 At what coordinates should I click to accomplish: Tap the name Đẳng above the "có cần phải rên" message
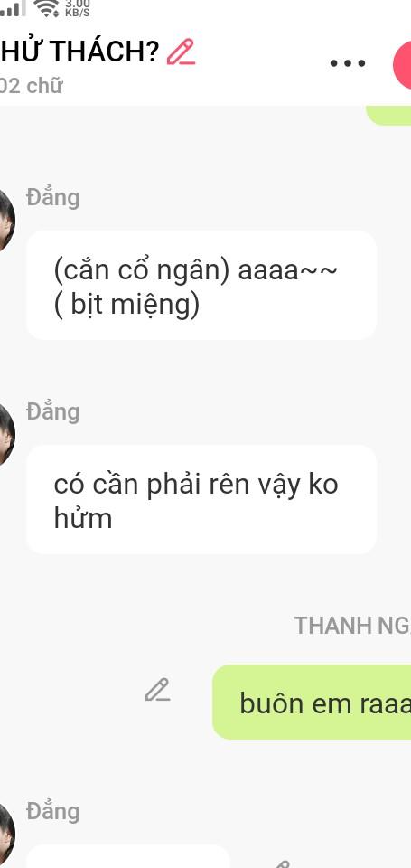click(53, 412)
